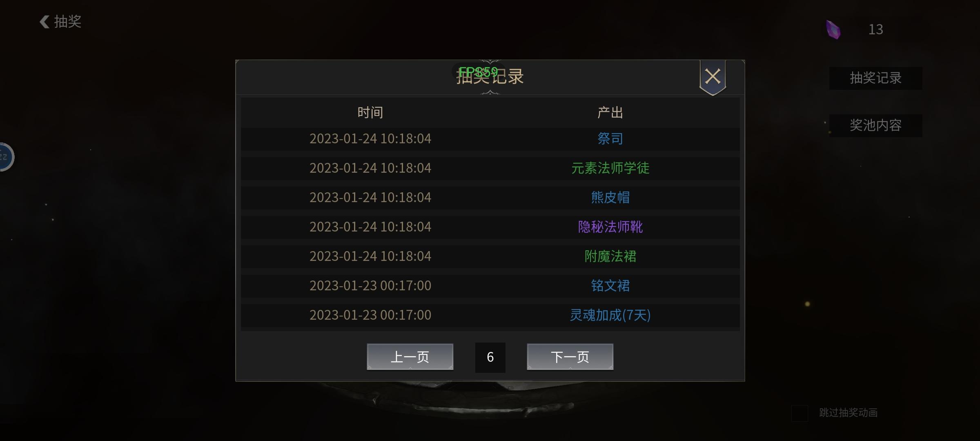
Task: Open the 抽奖记录 side menu
Action: click(x=875, y=78)
